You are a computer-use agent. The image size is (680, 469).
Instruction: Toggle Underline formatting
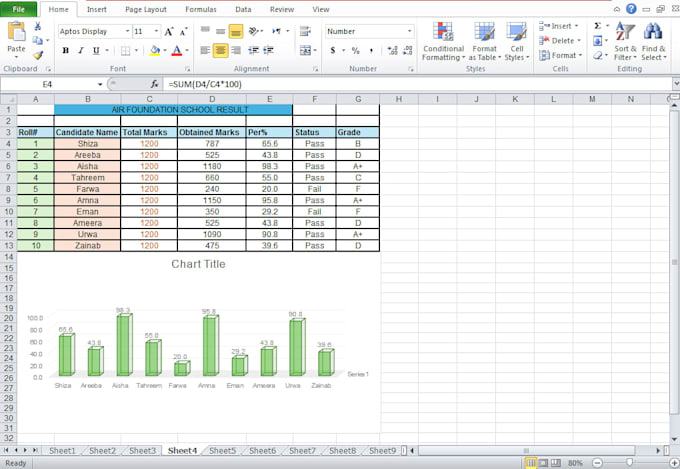pos(96,51)
